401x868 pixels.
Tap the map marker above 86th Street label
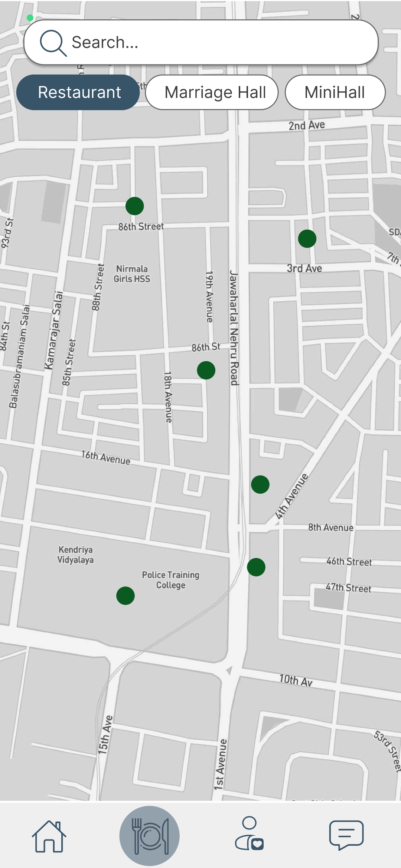click(x=135, y=206)
